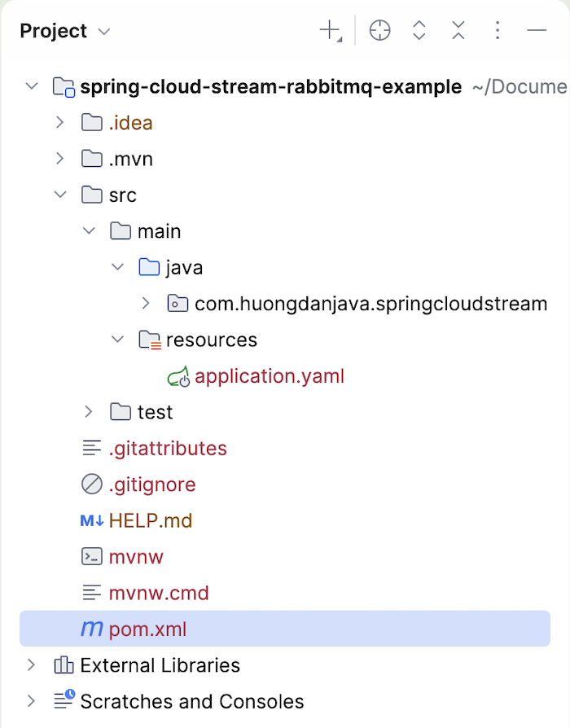Click the Collapse All icon

(x=458, y=31)
